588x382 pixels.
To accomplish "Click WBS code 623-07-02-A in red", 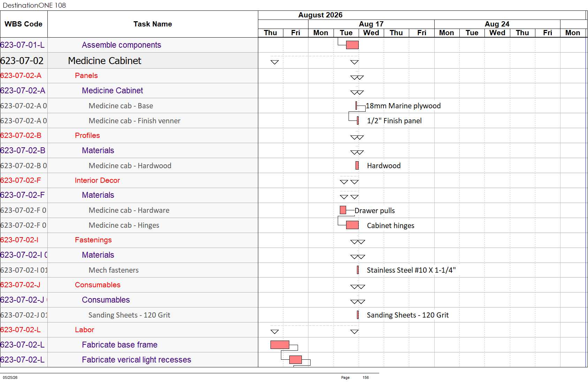I will pos(21,76).
